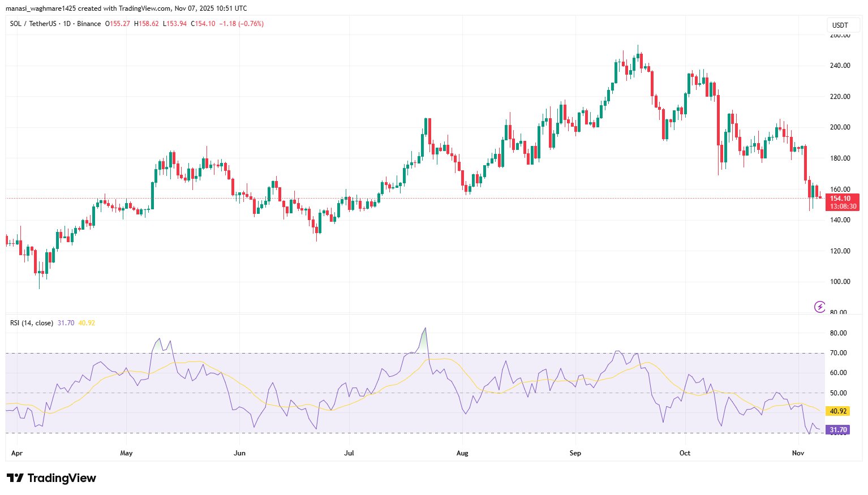Click the TradingView wordmark text at the bottom

[x=62, y=478]
